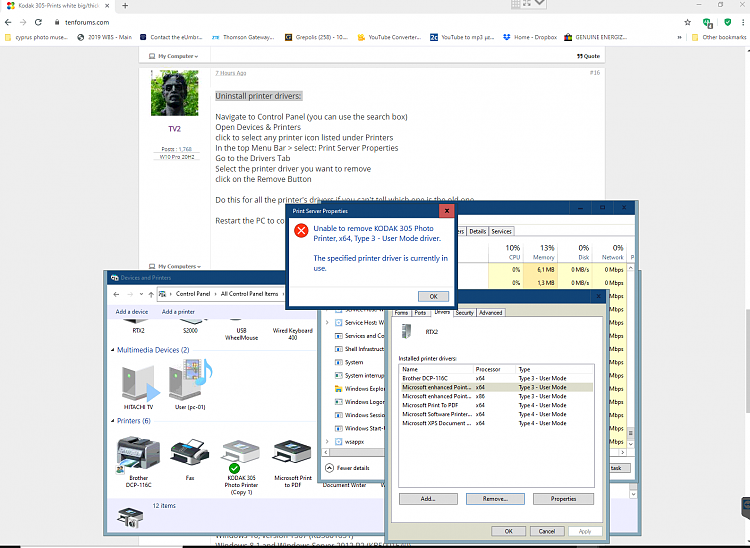Image resolution: width=750 pixels, height=548 pixels.
Task: Click OK in the Unable to remove error dialog
Action: [x=433, y=296]
